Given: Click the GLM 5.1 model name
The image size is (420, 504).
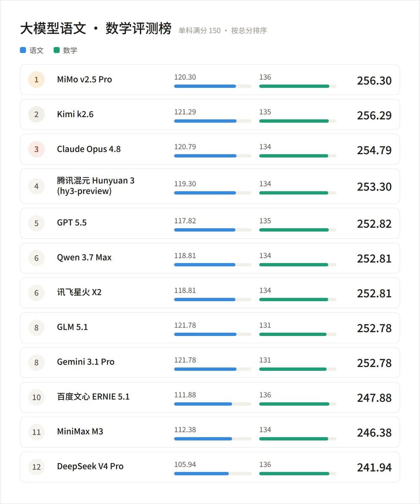Looking at the screenshot, I should pyautogui.click(x=73, y=327).
